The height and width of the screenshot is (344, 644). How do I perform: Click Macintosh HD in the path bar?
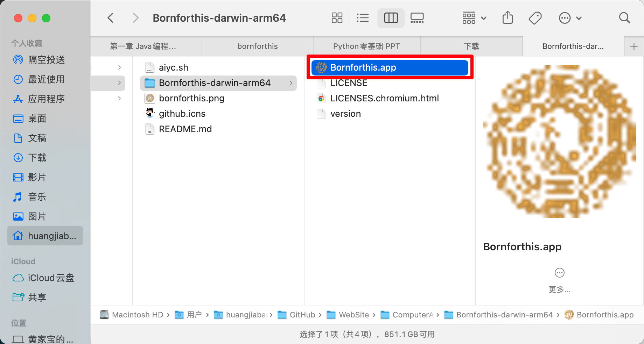pyautogui.click(x=132, y=315)
